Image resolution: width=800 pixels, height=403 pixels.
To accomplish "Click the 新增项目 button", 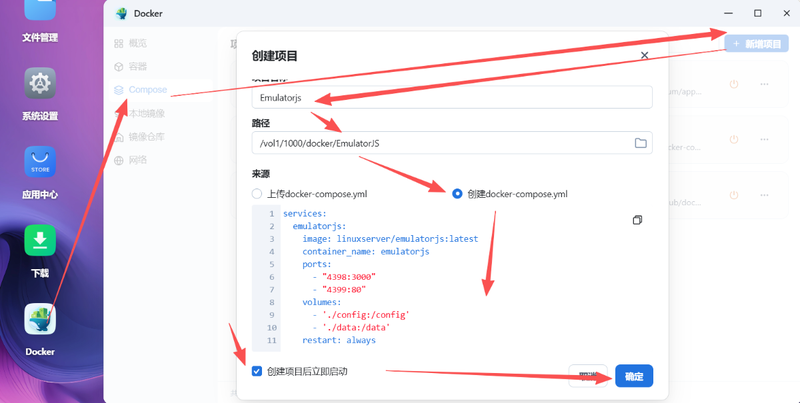I will pyautogui.click(x=756, y=44).
